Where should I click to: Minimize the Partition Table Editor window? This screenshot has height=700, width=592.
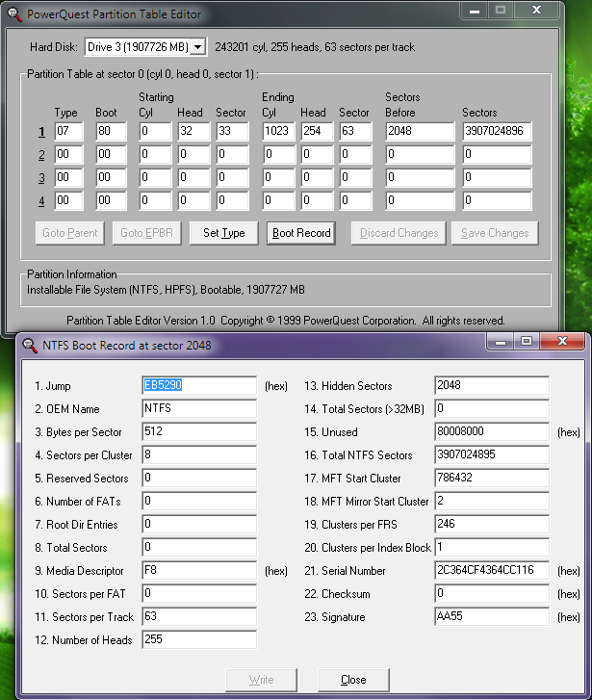point(475,11)
